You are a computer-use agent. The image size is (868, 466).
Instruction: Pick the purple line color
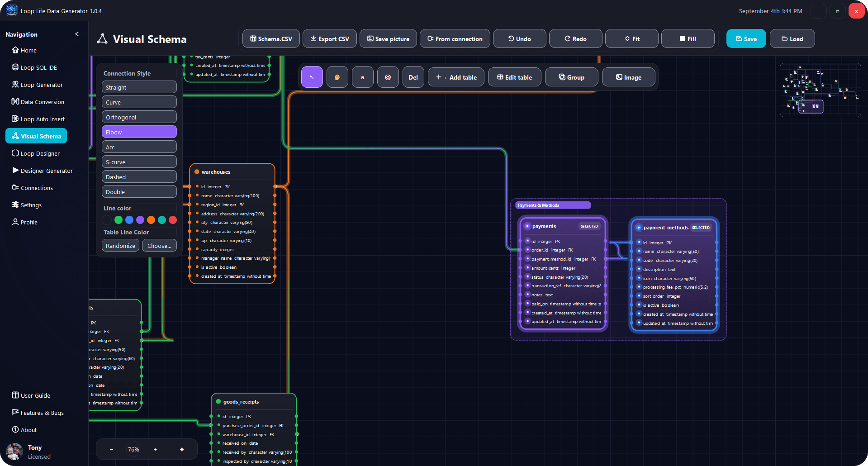(140, 220)
